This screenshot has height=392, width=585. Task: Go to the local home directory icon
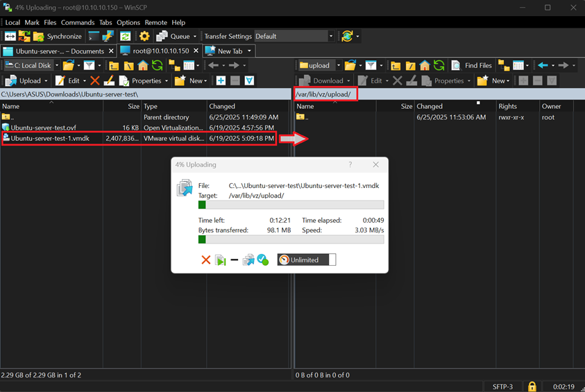click(x=143, y=65)
